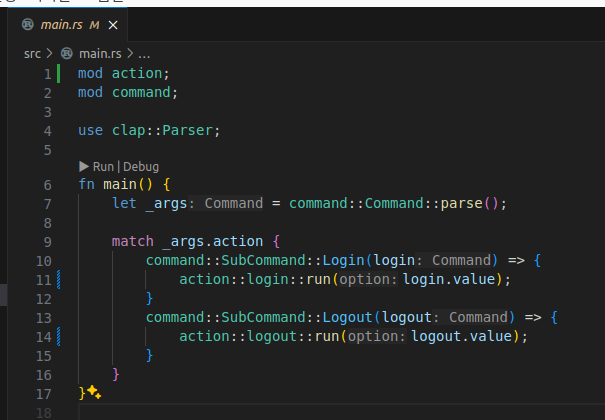Expand the chevron after main.rs in breadcrumb
The height and width of the screenshot is (420, 605).
[x=130, y=53]
